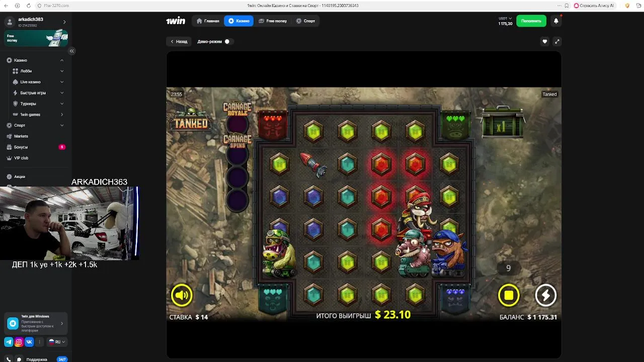Activate turbo mode lightning bolt button
Image resolution: width=644 pixels, height=362 pixels.
(x=545, y=295)
